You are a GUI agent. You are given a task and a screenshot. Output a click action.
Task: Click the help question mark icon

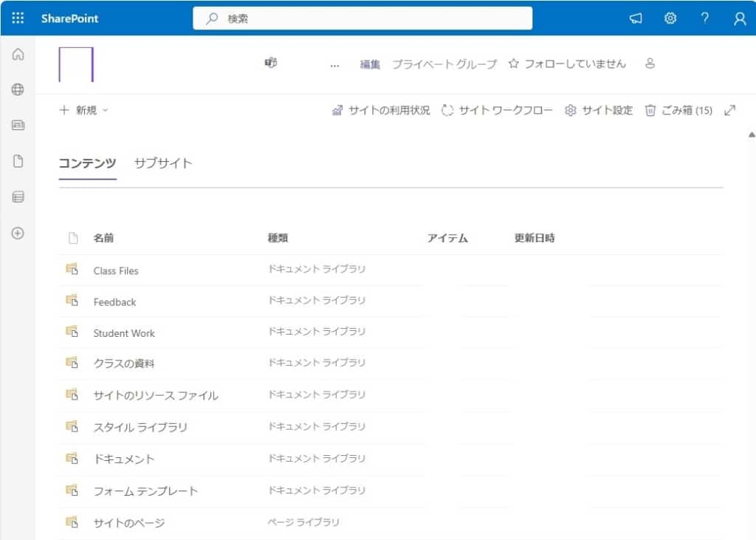[x=704, y=18]
